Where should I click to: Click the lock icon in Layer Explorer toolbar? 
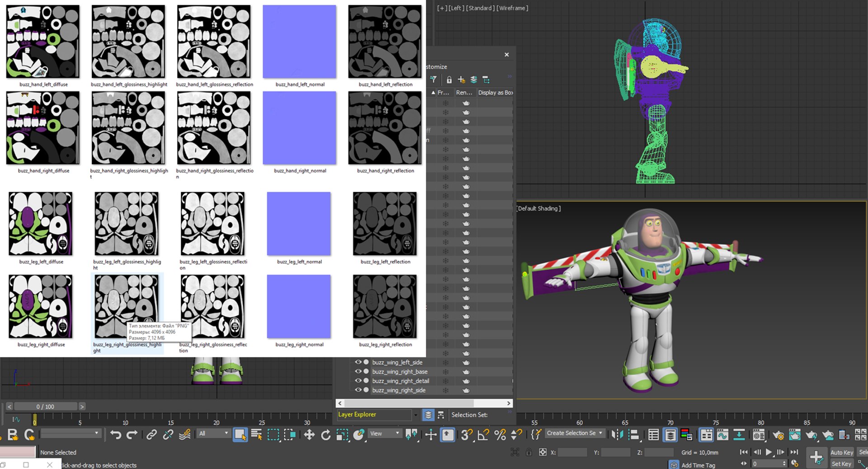coord(449,80)
